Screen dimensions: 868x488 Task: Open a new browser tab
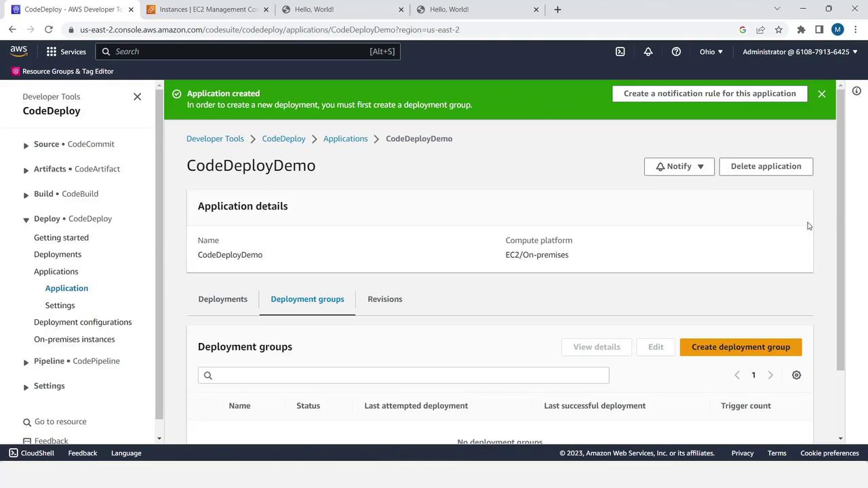coord(557,9)
